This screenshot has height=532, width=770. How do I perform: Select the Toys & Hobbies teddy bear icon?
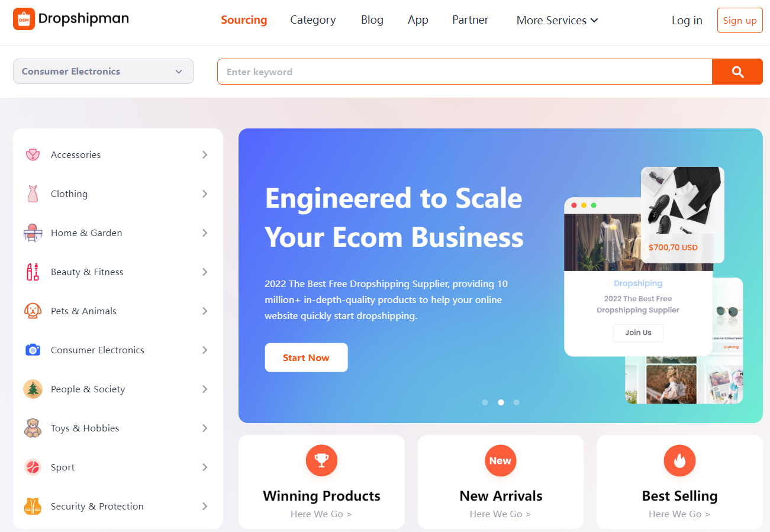coord(33,428)
